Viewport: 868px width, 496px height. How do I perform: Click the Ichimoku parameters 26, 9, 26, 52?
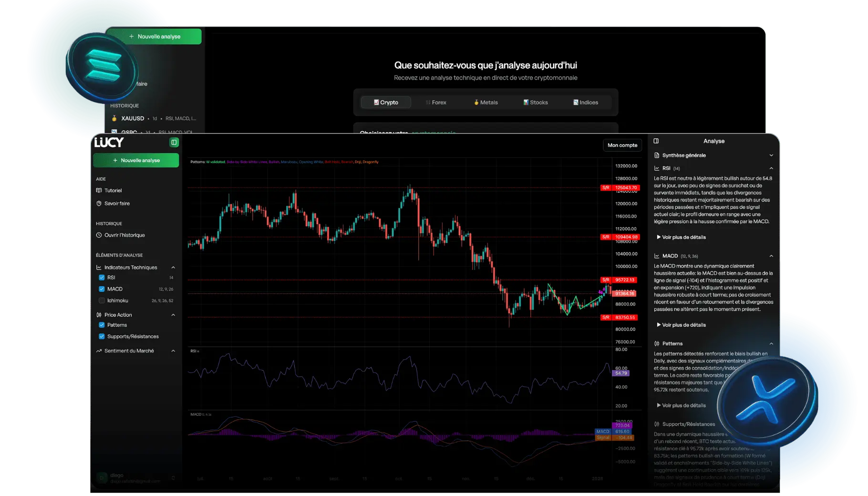pos(163,301)
